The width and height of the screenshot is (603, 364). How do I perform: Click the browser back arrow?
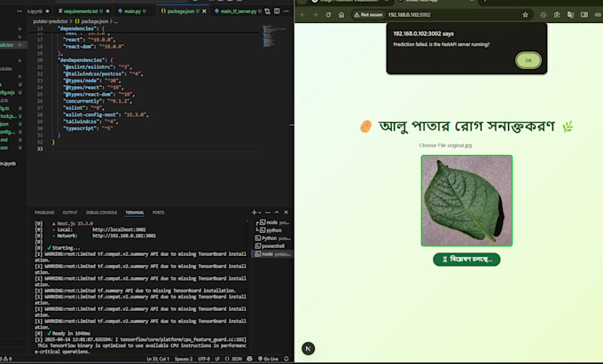point(302,15)
